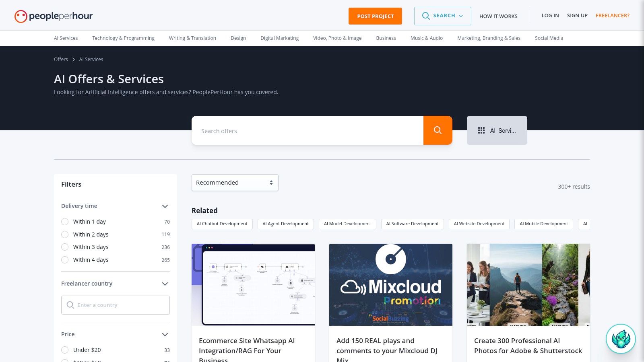Collapse the Delivery time filter section
Image resolution: width=644 pixels, height=362 pixels.
tap(165, 206)
